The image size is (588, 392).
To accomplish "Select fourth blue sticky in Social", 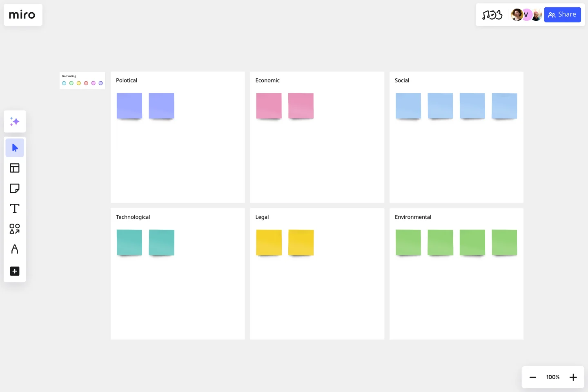I will coord(504,106).
